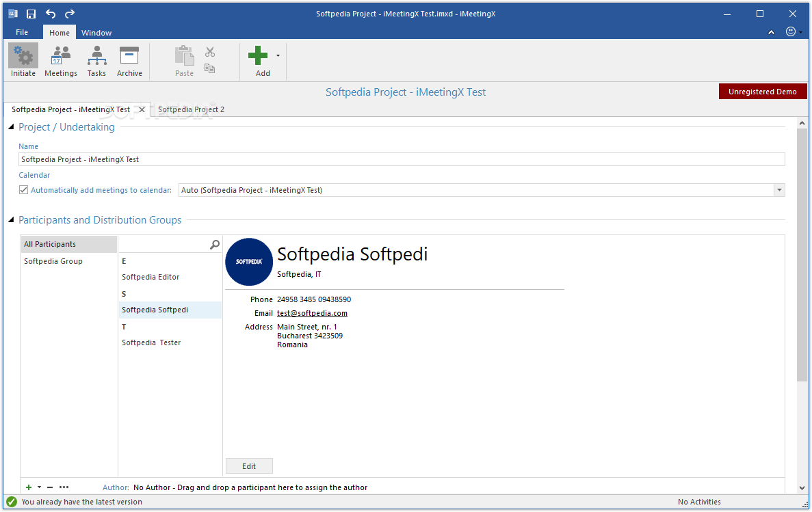Image resolution: width=812 pixels, height=512 pixels.
Task: Click the participant search magnifier icon
Action: coord(214,244)
